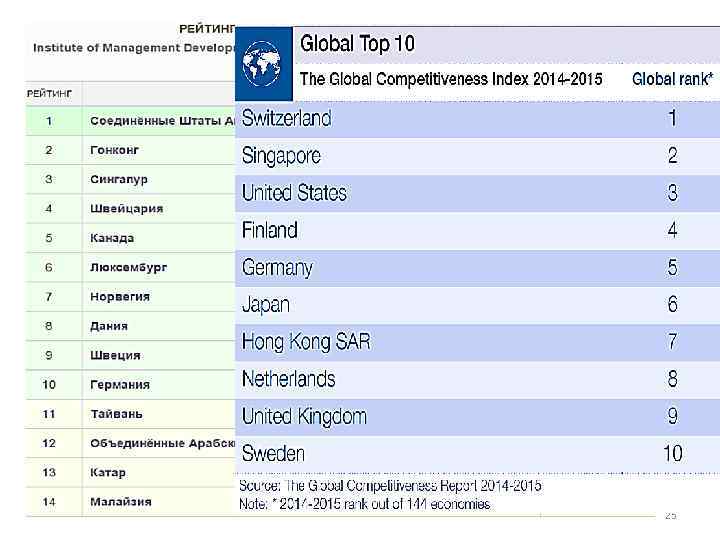Viewport: 720px width, 540px height.
Task: Select 'Норвегия' in the left table
Action: tap(120, 297)
